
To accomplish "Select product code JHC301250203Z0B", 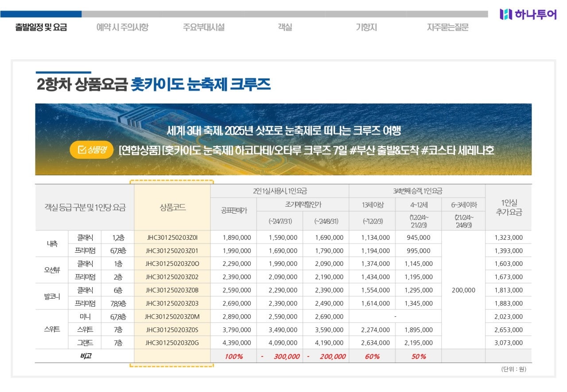I will [172, 290].
